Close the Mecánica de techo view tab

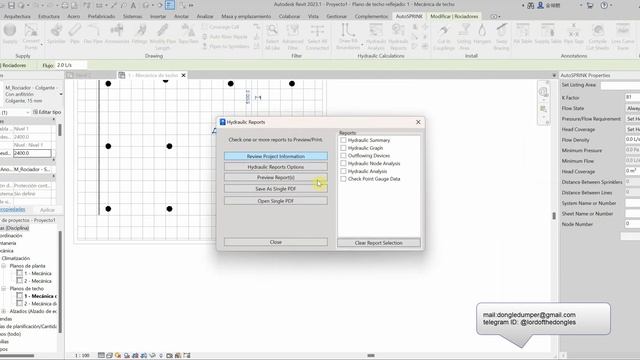[x=183, y=76]
